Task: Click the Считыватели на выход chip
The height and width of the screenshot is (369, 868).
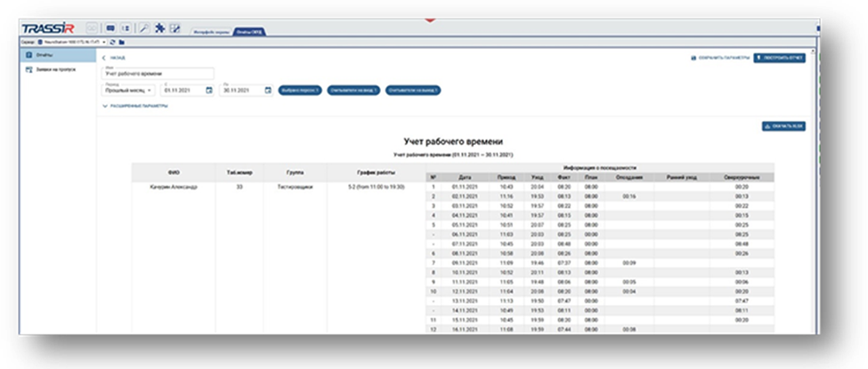Action: 413,90
